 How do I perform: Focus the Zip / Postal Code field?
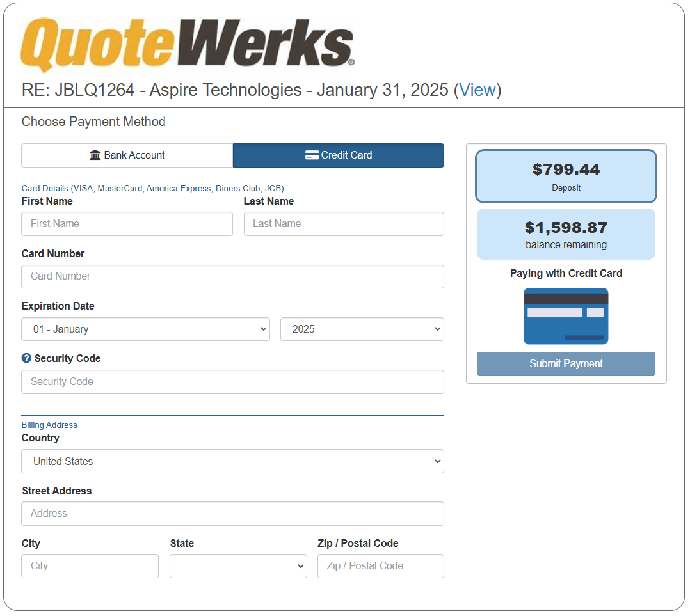[x=380, y=566]
